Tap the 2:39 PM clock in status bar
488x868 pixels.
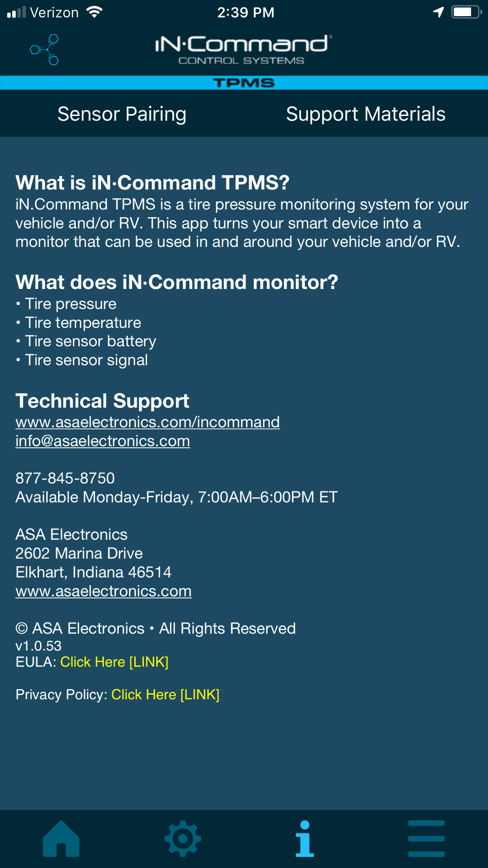[246, 12]
